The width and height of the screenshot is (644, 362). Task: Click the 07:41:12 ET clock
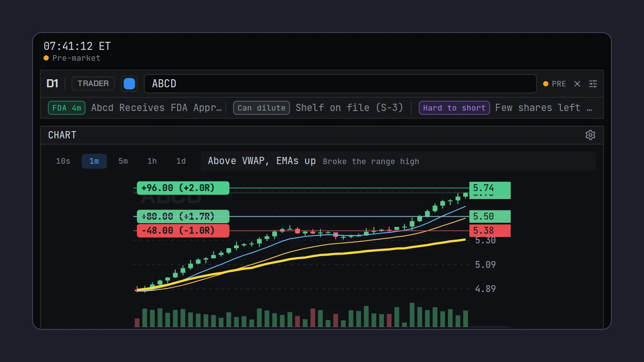coord(77,46)
